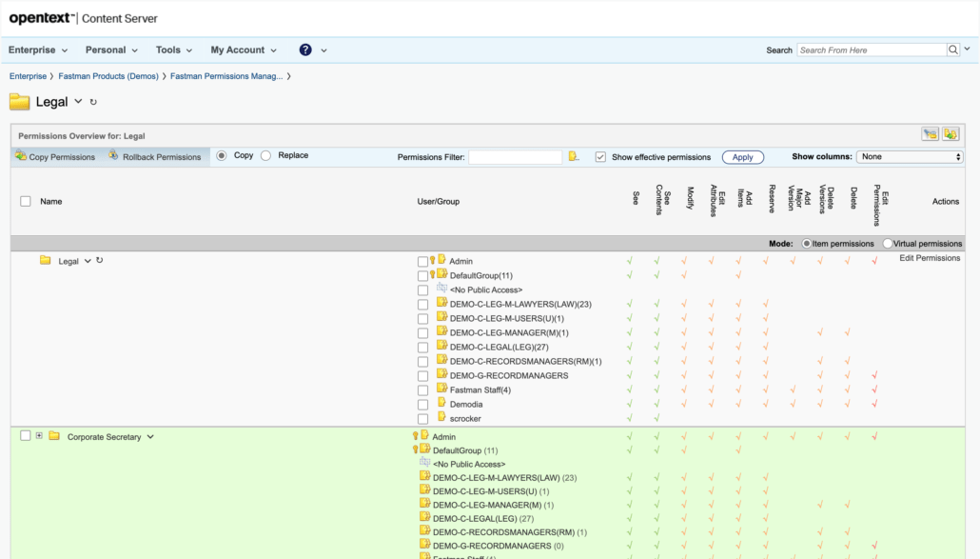Click the Search From Here field
Image resolution: width=980 pixels, height=559 pixels.
872,50
